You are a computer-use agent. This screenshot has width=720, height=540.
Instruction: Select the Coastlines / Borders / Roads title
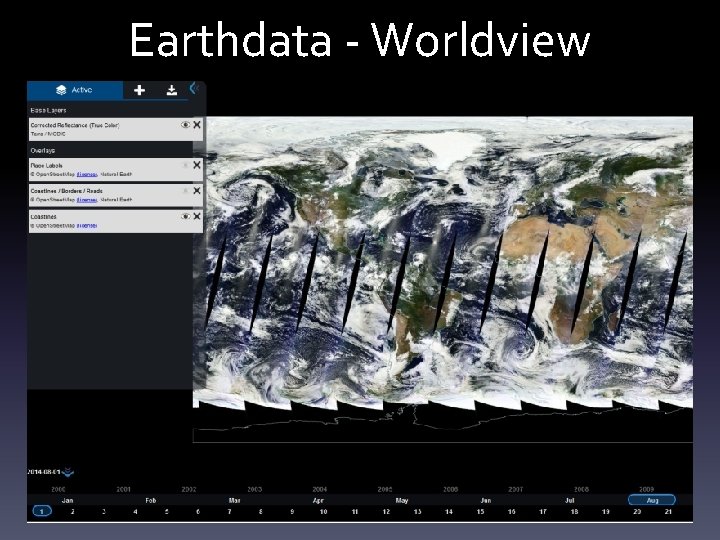click(x=67, y=191)
